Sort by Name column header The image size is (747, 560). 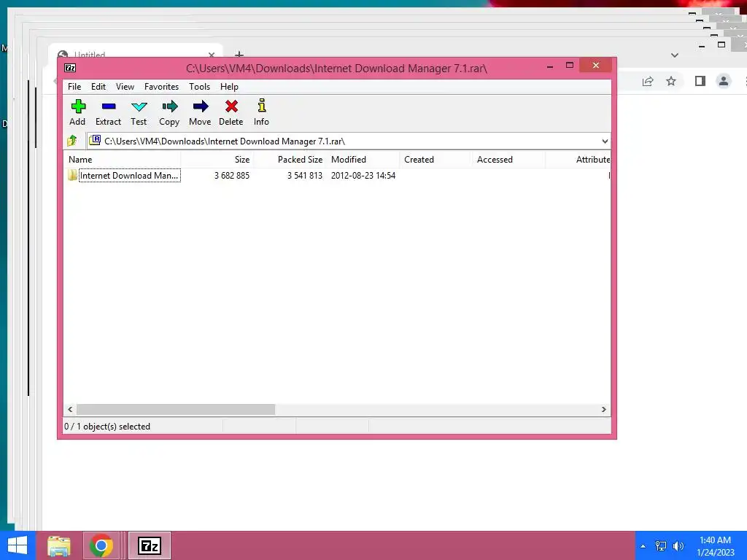pyautogui.click(x=122, y=160)
